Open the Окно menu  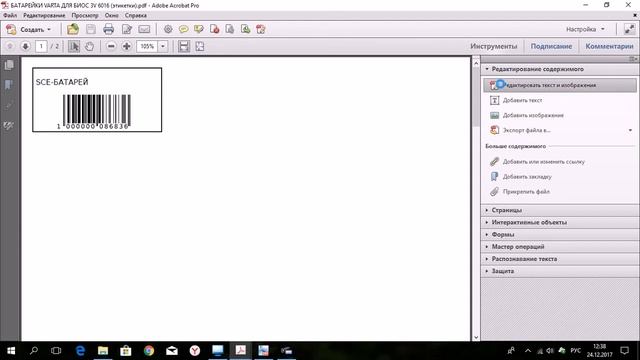(111, 15)
